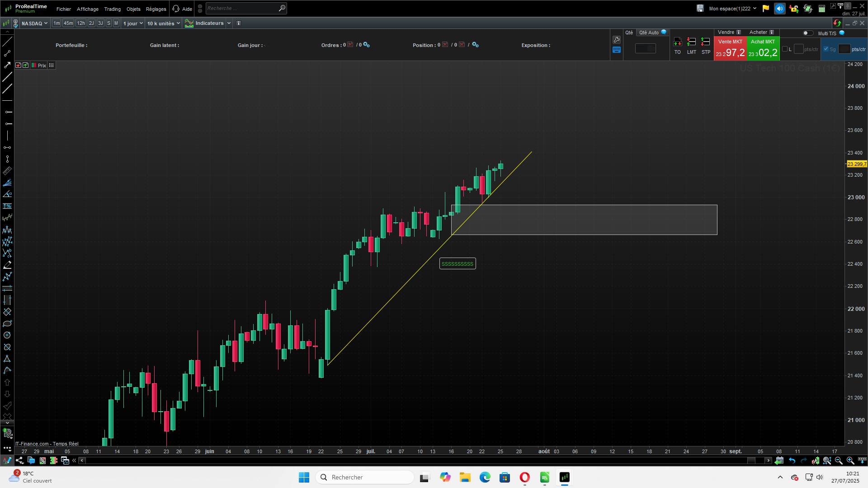This screenshot has height=488, width=868.
Task: Toggle the Multi T/S switch
Action: pyautogui.click(x=807, y=33)
